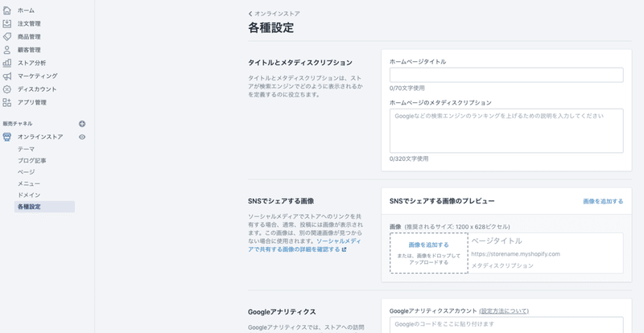Click the メタディスクリプション preview text

click(x=502, y=265)
